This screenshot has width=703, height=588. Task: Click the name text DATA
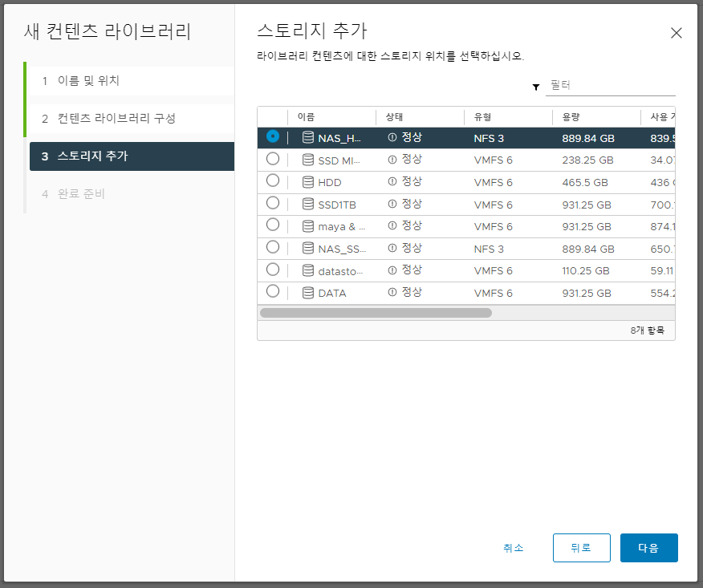pos(332,293)
